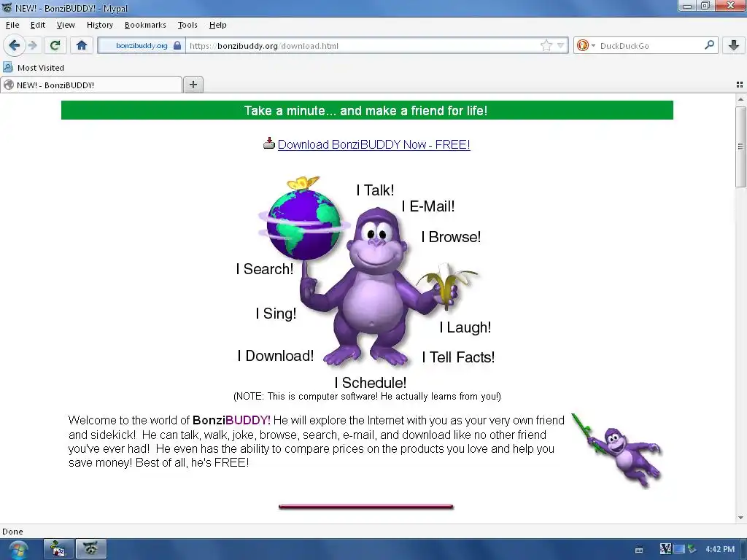
Task: Click the swinging Bonzi on vine image
Action: coord(617,451)
